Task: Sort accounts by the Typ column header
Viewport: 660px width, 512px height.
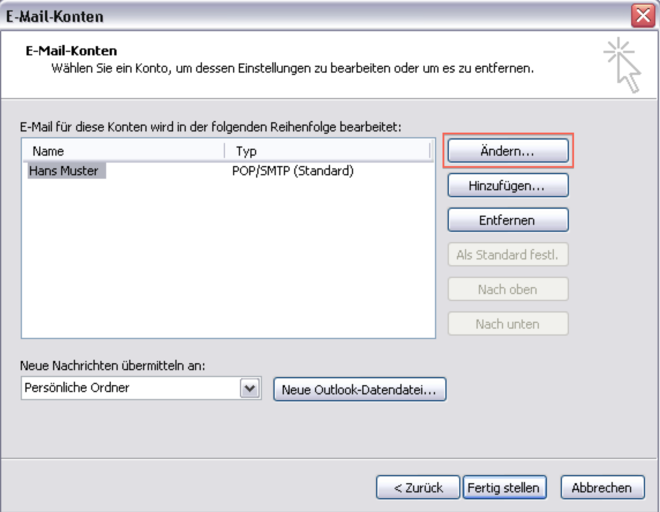Action: (328, 151)
